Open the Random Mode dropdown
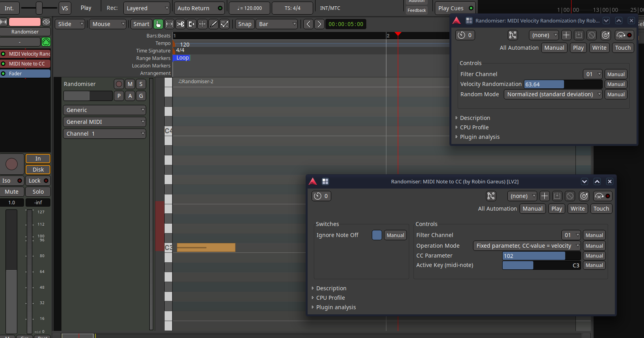The image size is (644, 338). (553, 94)
